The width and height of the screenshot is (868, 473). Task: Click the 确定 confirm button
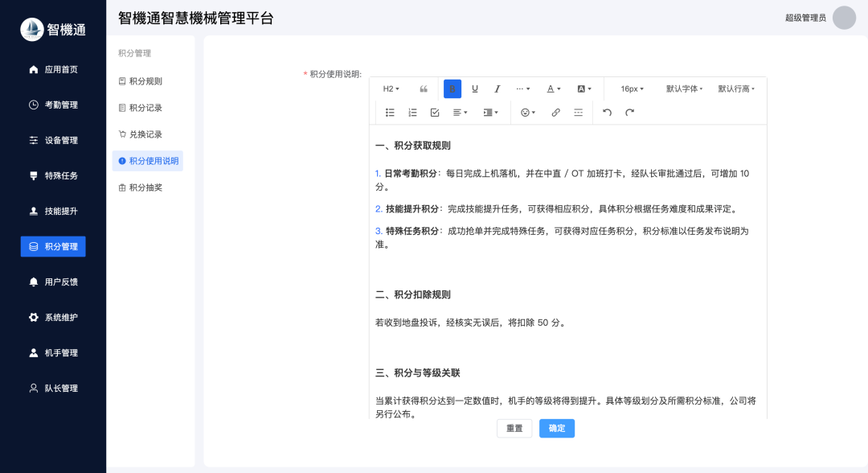click(x=557, y=428)
